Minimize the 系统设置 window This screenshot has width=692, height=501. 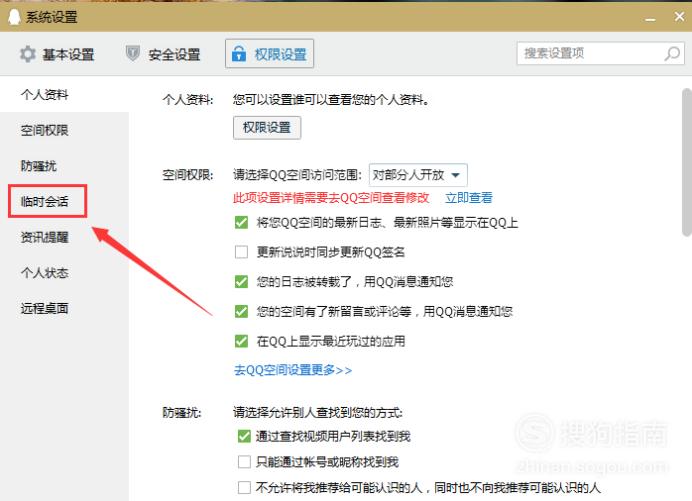[x=650, y=18]
